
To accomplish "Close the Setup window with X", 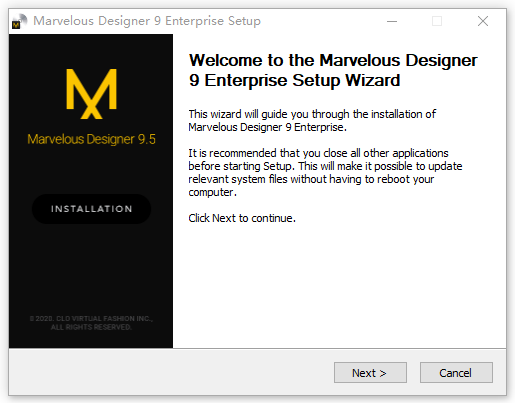I will pyautogui.click(x=483, y=21).
